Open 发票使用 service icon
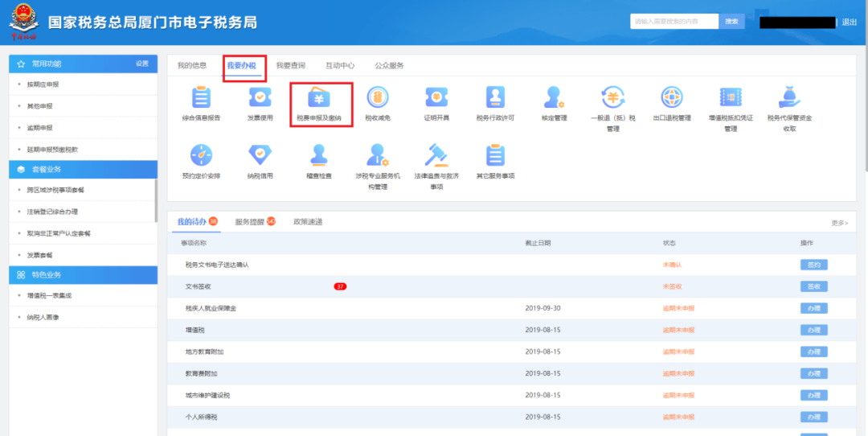The width and height of the screenshot is (868, 436). [x=260, y=98]
